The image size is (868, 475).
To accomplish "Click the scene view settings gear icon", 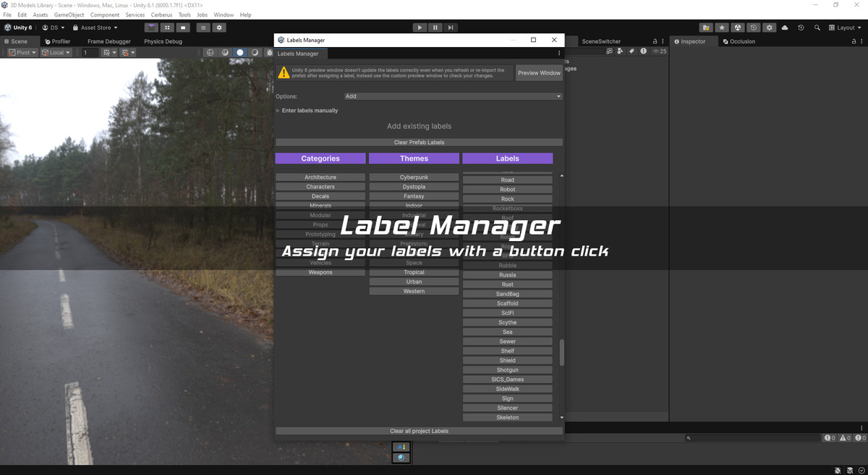I will [x=219, y=28].
